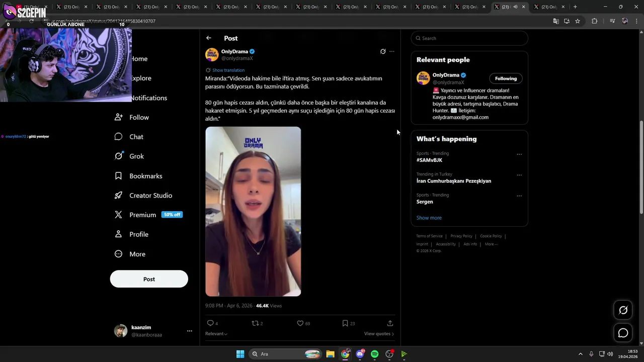644x362 pixels.
Task: Open the İran Cumhurbaşkanı Pezeşkiyan trend
Action: (x=454, y=181)
